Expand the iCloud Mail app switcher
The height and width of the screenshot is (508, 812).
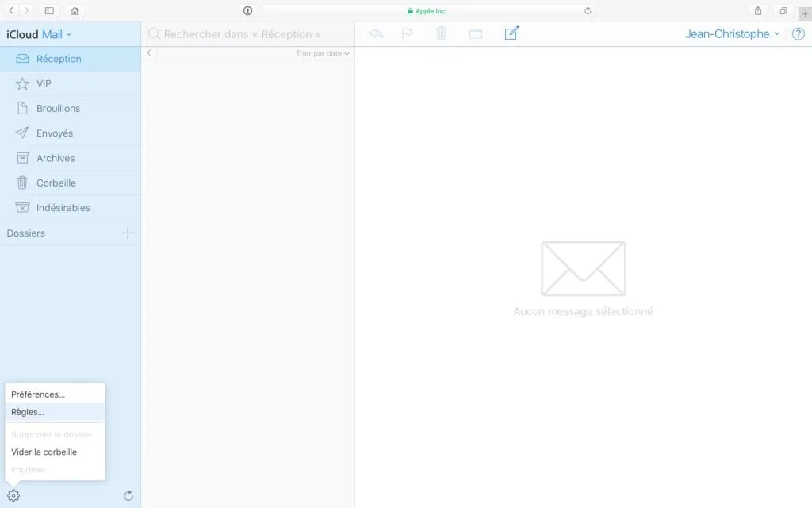(40, 33)
